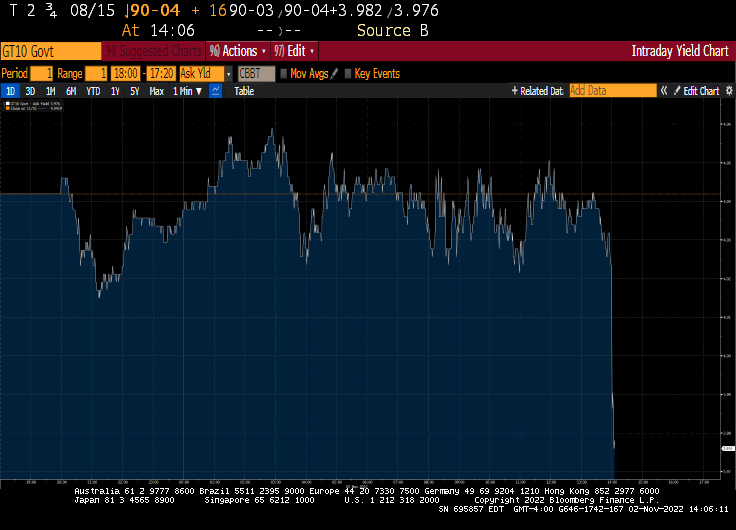Click the GT10 Govt security field
The image size is (736, 530).
(x=50, y=51)
